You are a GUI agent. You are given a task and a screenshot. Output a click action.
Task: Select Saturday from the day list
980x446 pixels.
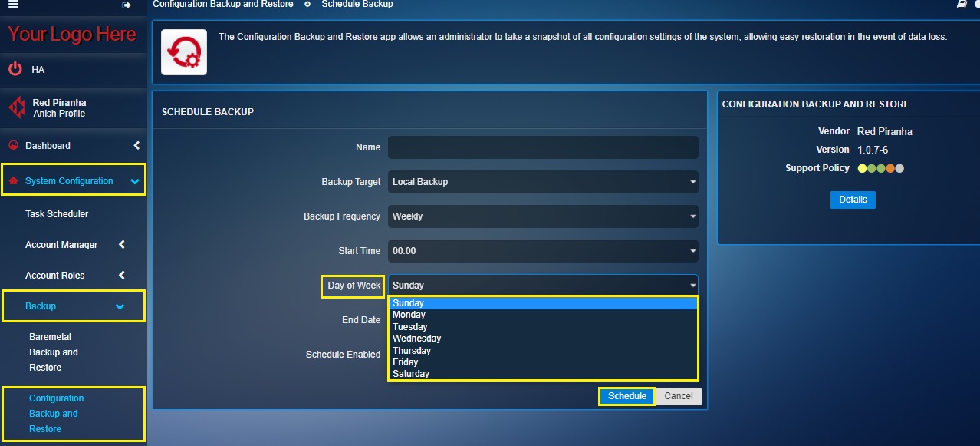tap(543, 374)
